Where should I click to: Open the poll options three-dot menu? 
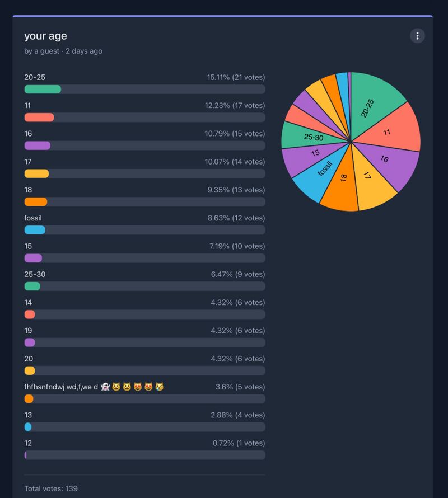(417, 36)
